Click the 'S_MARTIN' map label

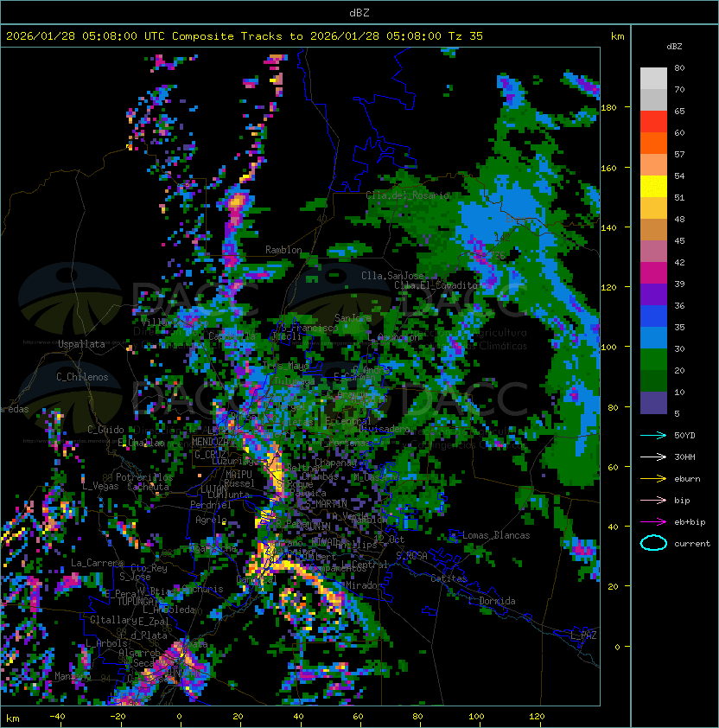(327, 503)
